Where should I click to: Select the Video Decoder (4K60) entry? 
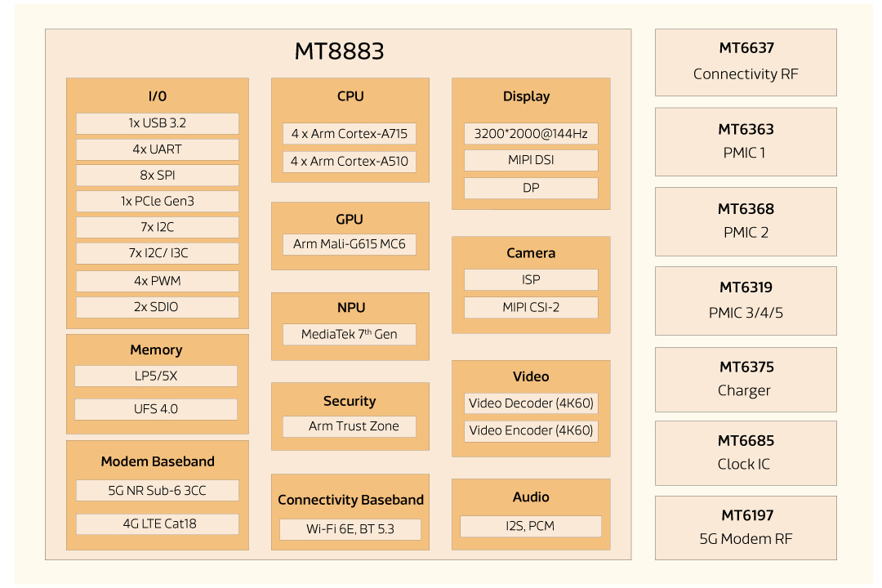531,403
